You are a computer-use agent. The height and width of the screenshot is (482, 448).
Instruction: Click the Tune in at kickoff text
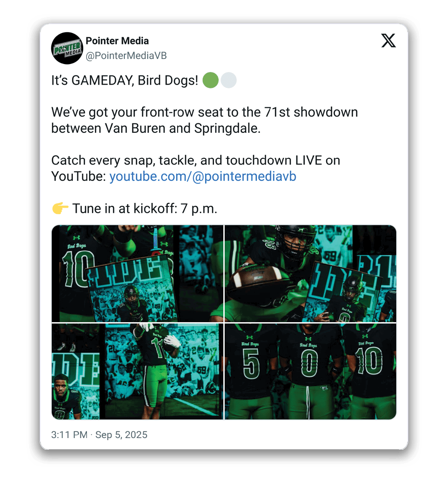(145, 209)
